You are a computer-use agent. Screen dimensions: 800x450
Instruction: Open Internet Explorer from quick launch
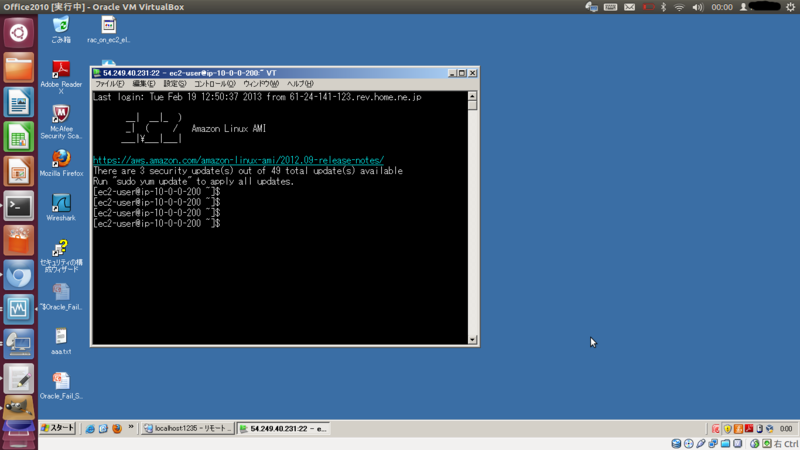pos(90,429)
